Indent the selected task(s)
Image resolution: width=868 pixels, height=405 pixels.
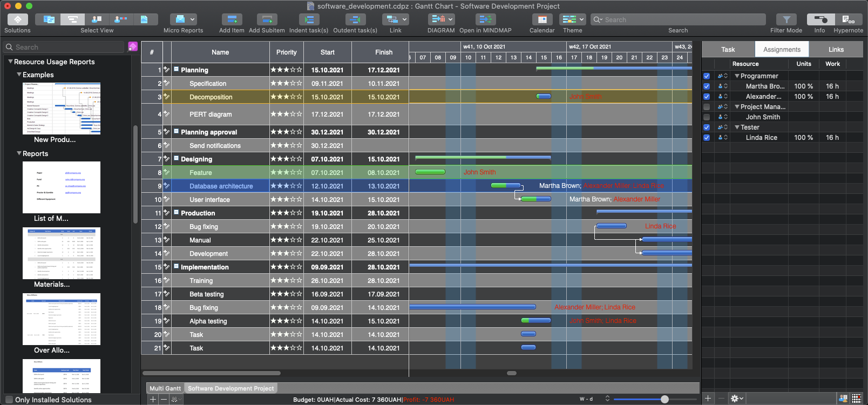click(309, 20)
